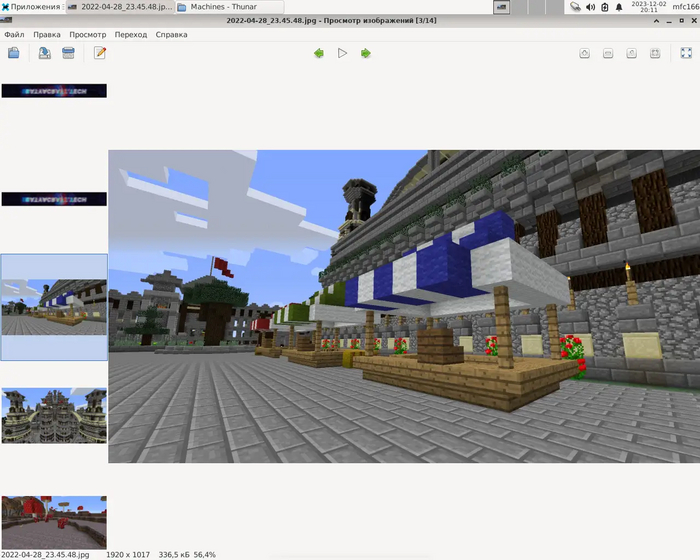
Task: Open an image file via toolbar folder icon
Action: coord(13,53)
